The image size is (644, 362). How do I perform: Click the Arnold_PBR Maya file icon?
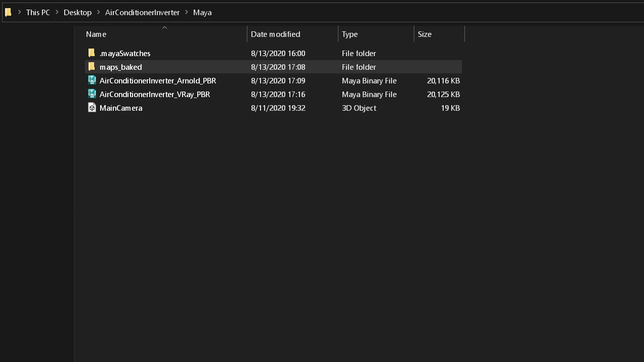(x=92, y=80)
